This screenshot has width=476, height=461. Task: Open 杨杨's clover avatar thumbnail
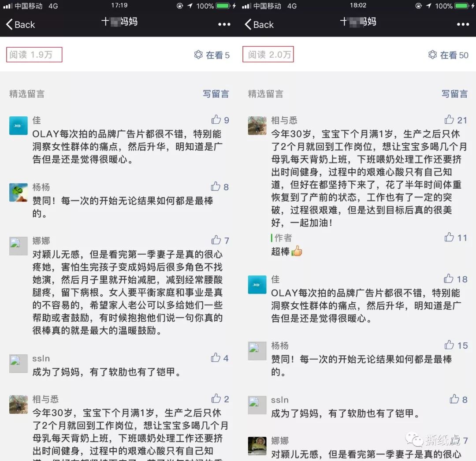(18, 193)
